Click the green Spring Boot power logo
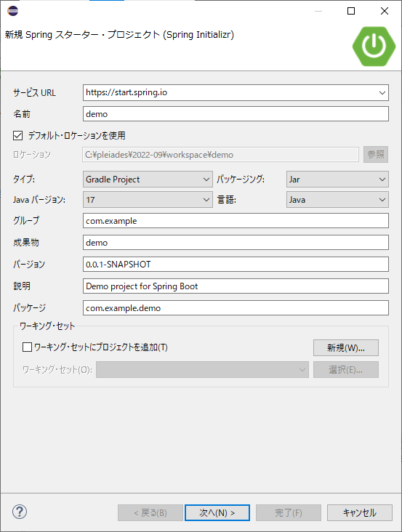Image resolution: width=402 pixels, height=532 pixels. 374,46
